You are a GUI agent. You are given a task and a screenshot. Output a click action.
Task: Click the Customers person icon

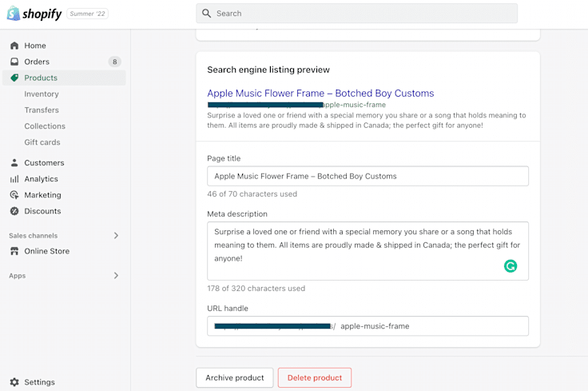(x=14, y=163)
